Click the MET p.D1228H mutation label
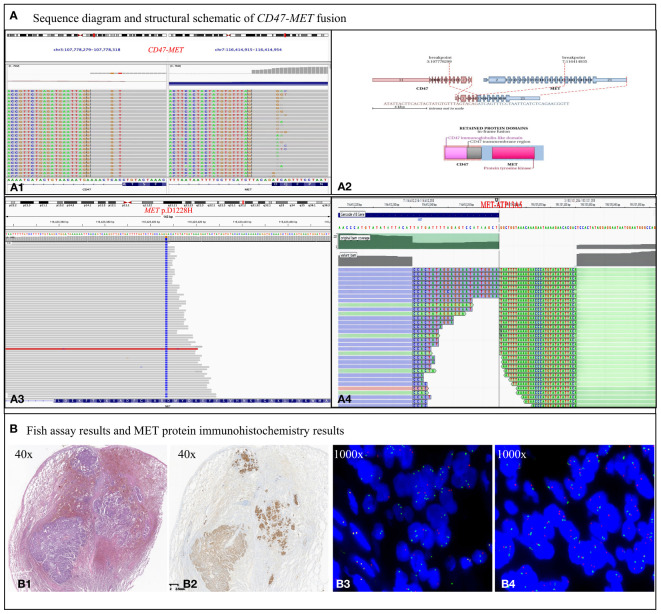Image resolution: width=661 pixels, height=614 pixels. (168, 210)
